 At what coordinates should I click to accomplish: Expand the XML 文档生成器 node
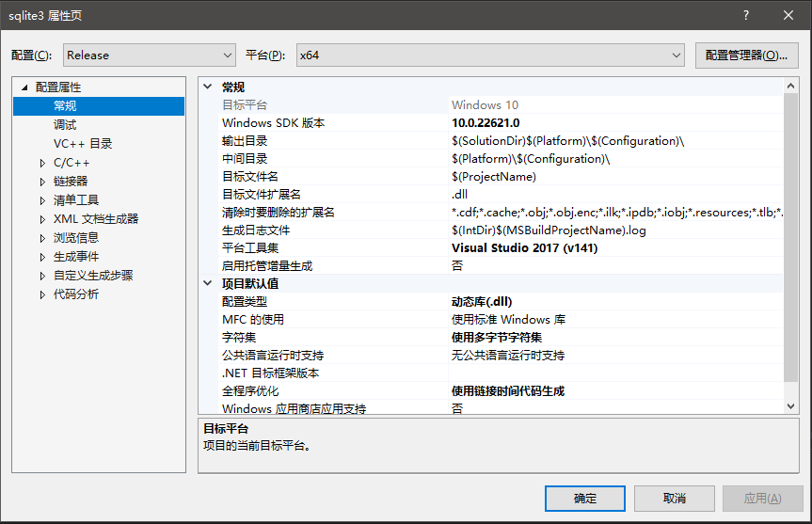42,219
